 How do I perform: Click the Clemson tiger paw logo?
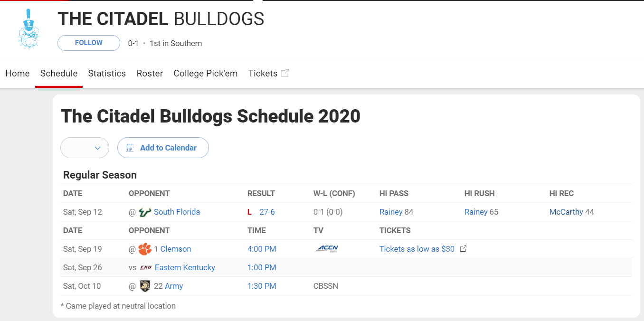[145, 249]
